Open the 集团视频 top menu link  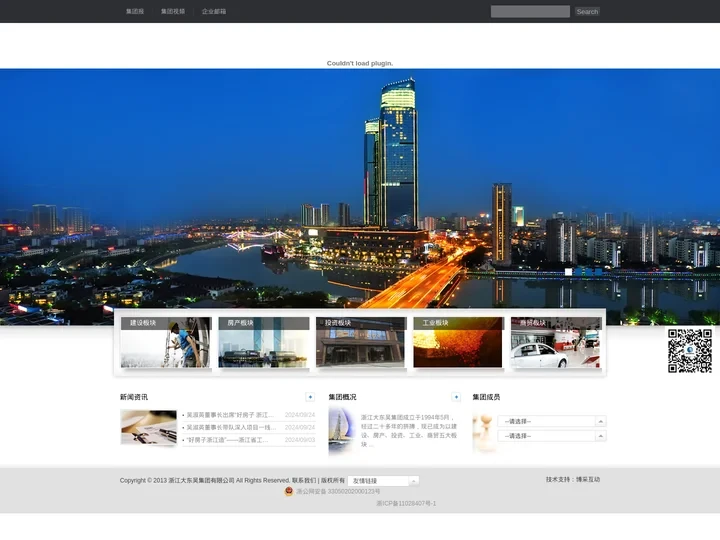click(x=173, y=11)
